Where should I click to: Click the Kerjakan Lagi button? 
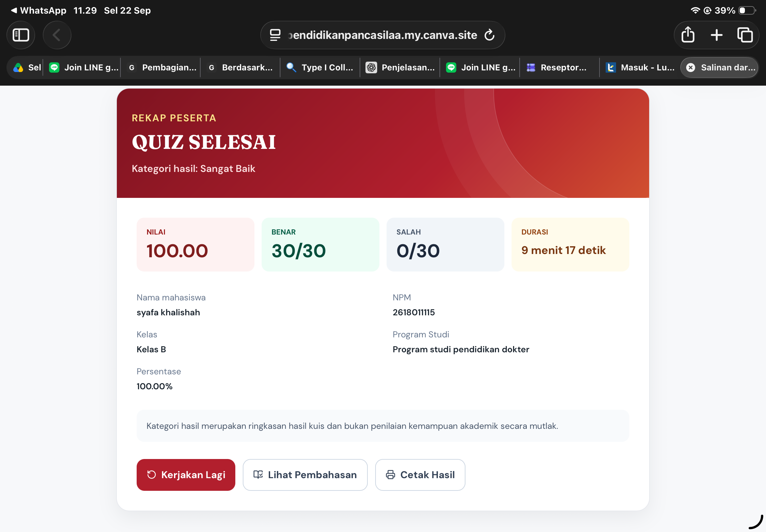tap(186, 475)
